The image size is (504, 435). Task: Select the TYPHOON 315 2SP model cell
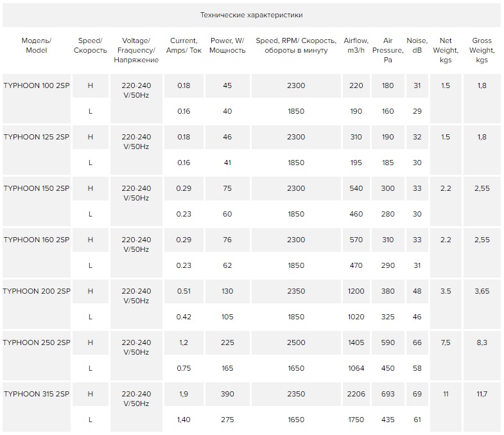(37, 394)
